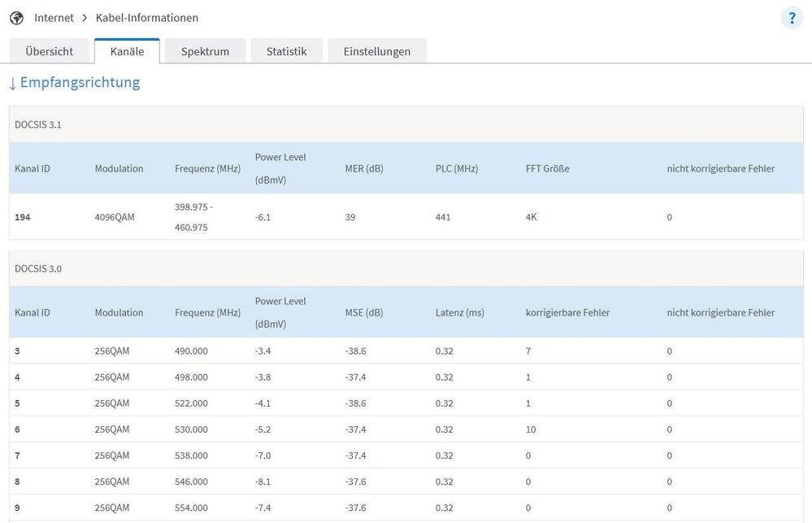The height and width of the screenshot is (523, 812).
Task: Click the MER (dB) column header
Action: point(364,168)
